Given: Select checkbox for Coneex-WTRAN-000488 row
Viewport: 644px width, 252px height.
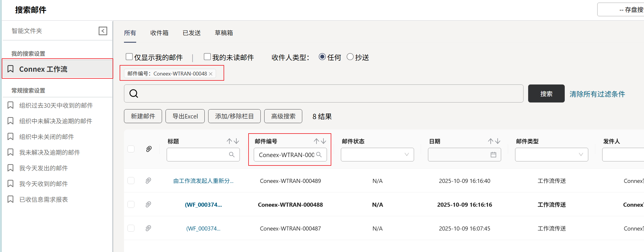Looking at the screenshot, I should point(131,204).
